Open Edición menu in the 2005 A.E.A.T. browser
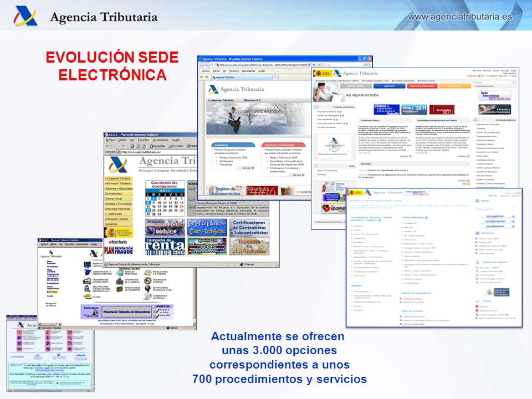 (122, 140)
